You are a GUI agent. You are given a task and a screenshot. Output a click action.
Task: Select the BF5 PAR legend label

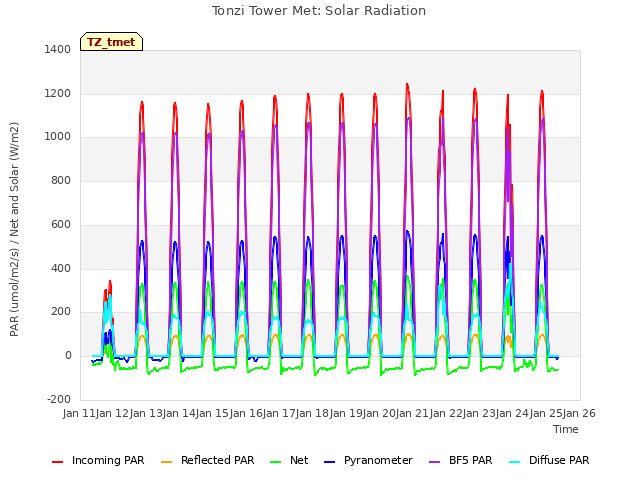[x=471, y=460]
